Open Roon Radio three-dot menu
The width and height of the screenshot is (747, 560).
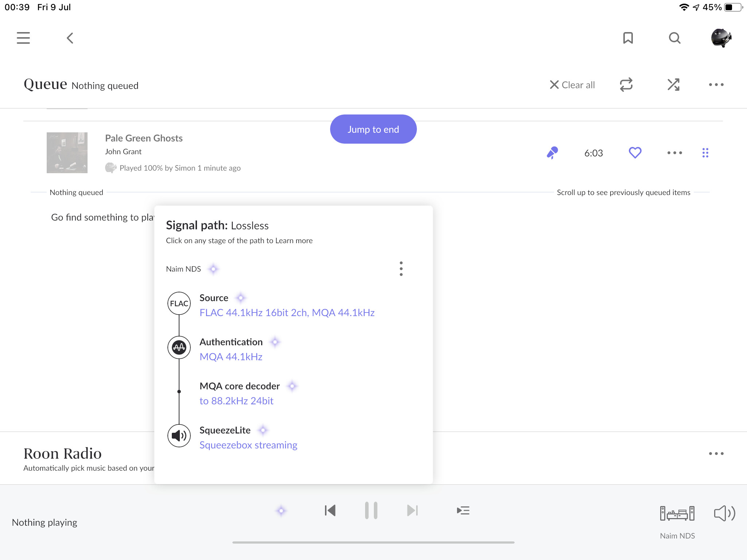click(x=716, y=454)
